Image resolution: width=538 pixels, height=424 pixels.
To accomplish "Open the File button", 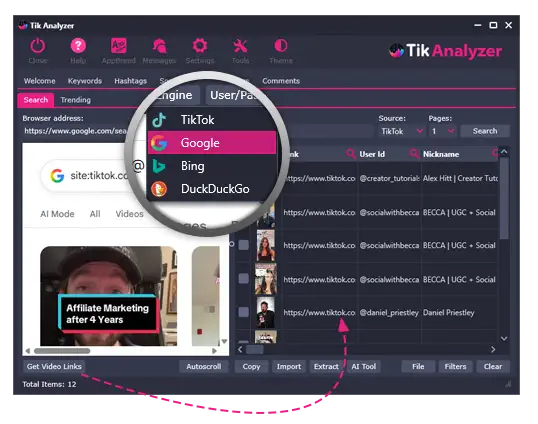I will coord(418,366).
